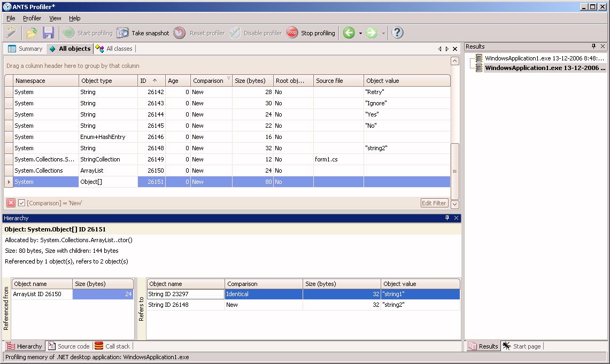Click the wizard wand icon in toolbar
Viewport: 610px width, 364px height.
click(x=11, y=33)
